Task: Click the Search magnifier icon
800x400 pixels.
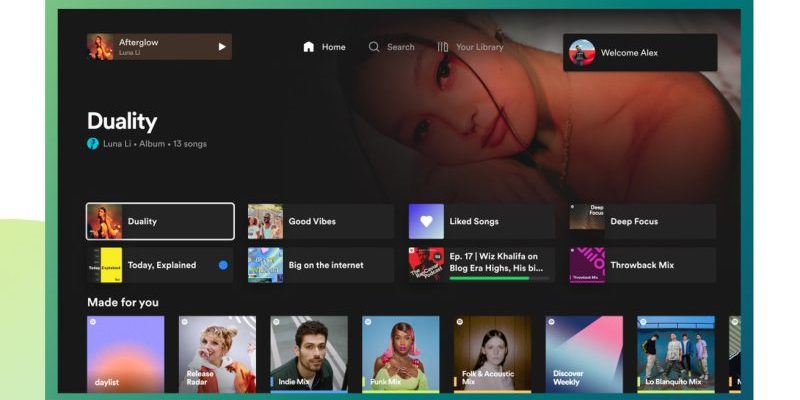Action: click(374, 47)
